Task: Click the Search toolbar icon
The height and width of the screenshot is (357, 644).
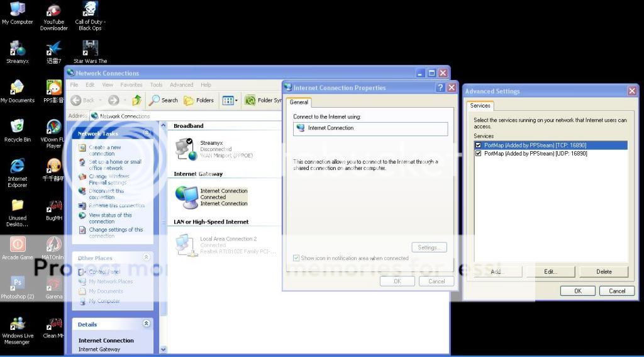Action: coord(164,100)
